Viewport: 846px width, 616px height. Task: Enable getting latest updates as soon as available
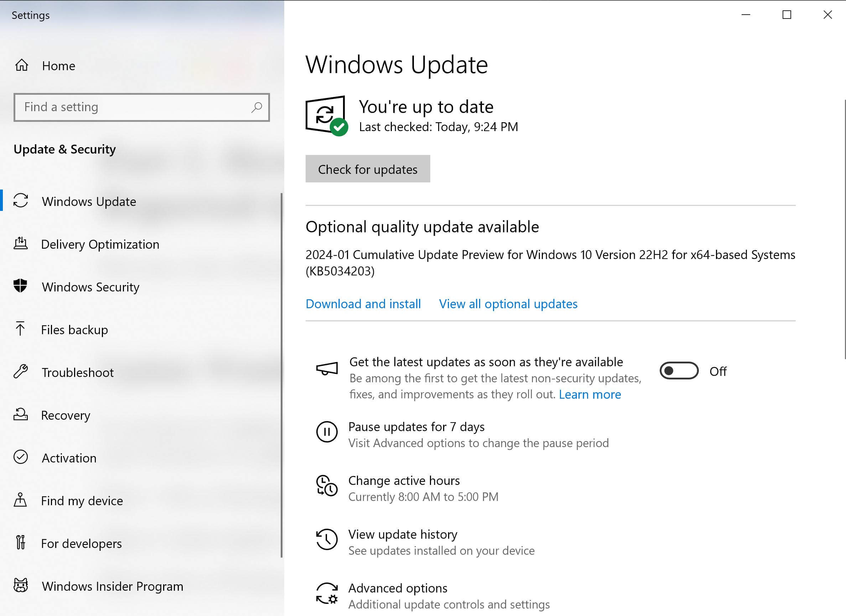[679, 371]
